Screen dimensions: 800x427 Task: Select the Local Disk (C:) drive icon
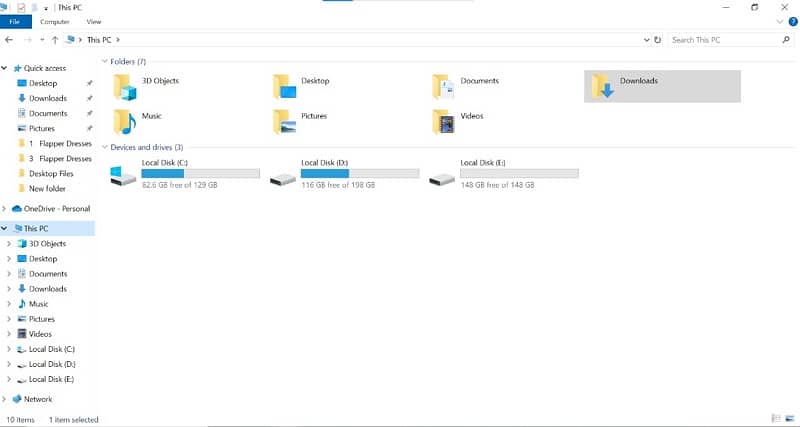pyautogui.click(x=123, y=177)
